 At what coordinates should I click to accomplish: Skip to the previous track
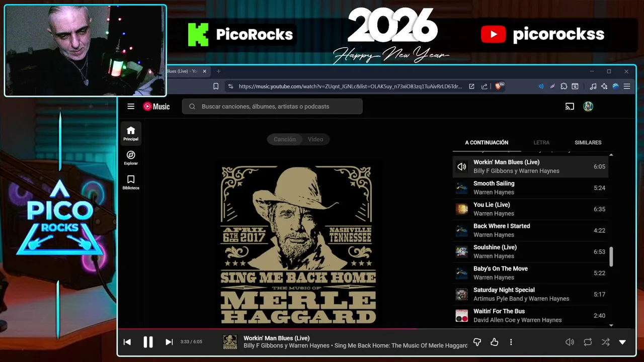point(127,342)
